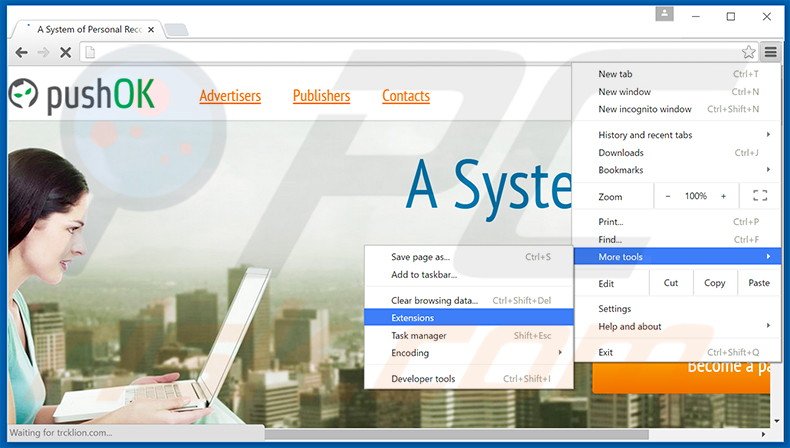Screen dimensions: 790x448
Task: Open a new tab button
Action: [176, 30]
